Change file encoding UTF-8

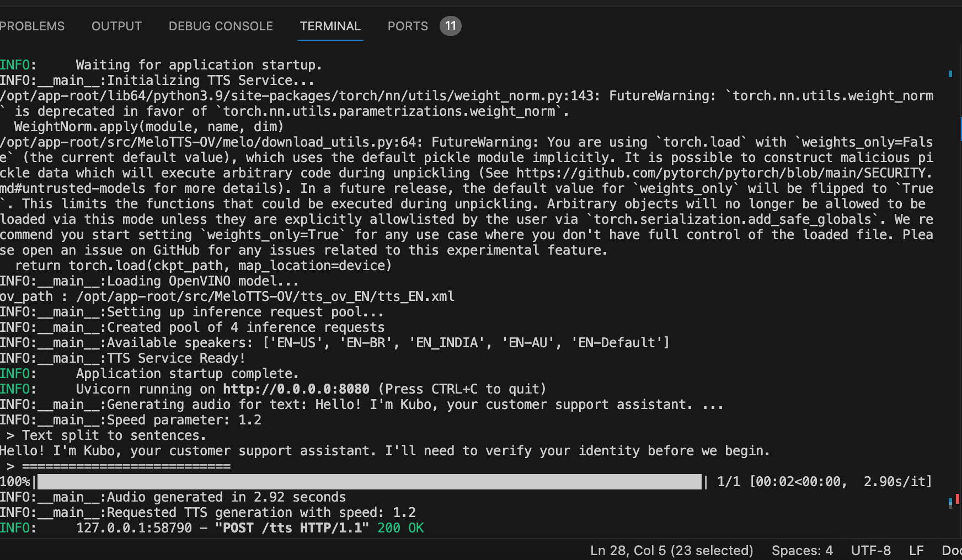pos(870,550)
